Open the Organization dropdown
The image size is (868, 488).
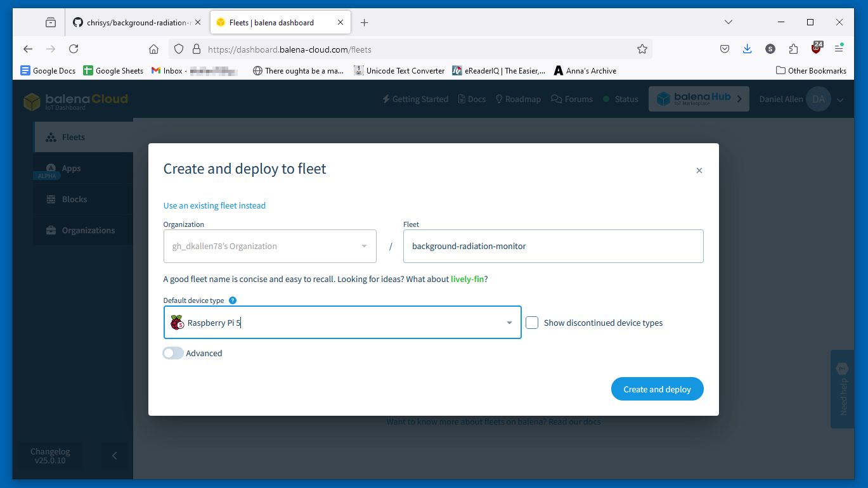click(269, 246)
